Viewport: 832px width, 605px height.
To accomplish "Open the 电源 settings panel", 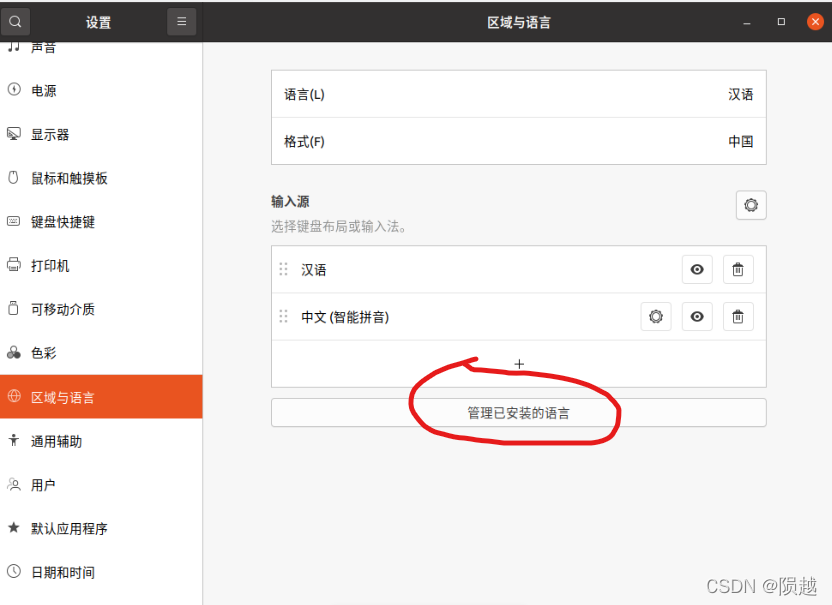I will (101, 90).
